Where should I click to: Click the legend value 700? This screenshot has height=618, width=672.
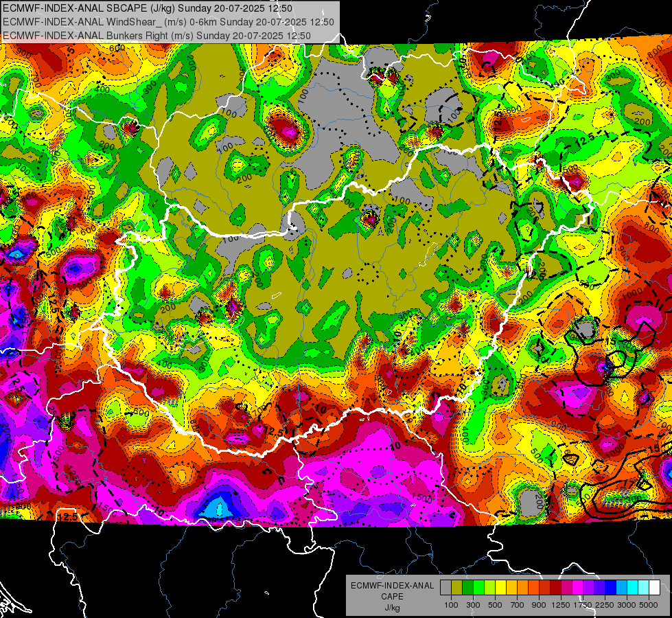pyautogui.click(x=518, y=605)
